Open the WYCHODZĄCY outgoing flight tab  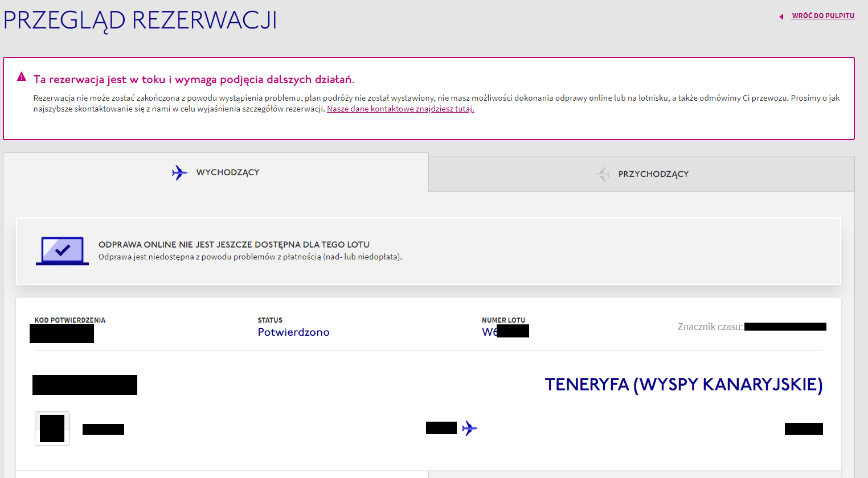(216, 172)
